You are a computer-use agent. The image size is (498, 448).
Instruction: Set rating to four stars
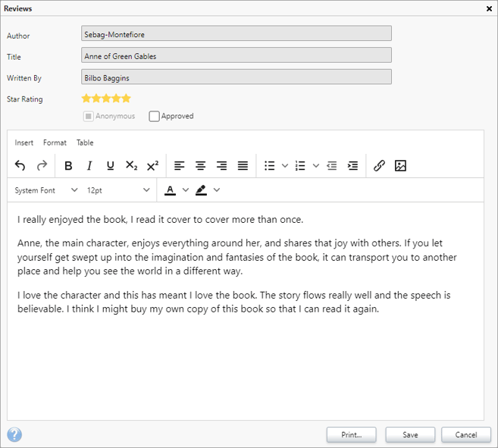pyautogui.click(x=116, y=99)
